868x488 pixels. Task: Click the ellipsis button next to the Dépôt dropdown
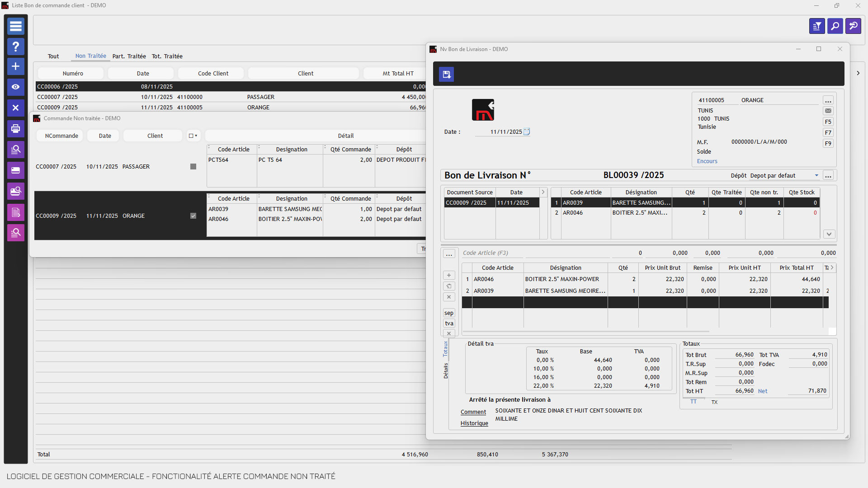point(828,176)
